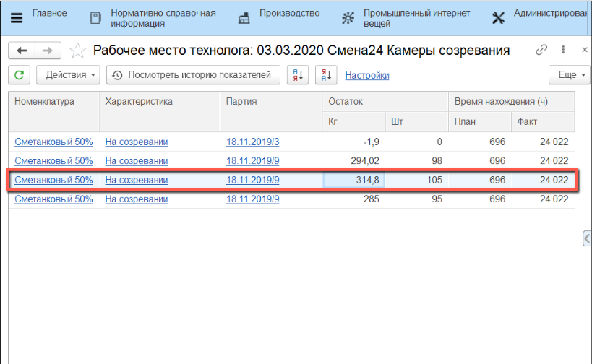Copy link to this page
Image resolution: width=592 pixels, height=364 pixels.
coord(541,51)
